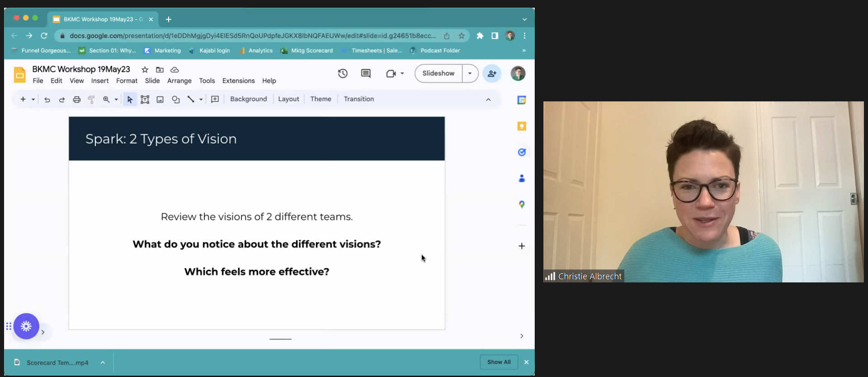Click the browser address bar URL

point(252,36)
